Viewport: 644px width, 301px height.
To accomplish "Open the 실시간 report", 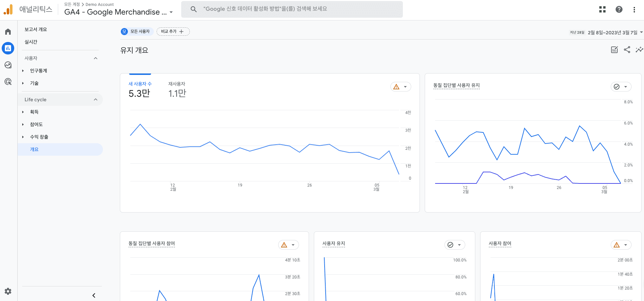I will (31, 42).
